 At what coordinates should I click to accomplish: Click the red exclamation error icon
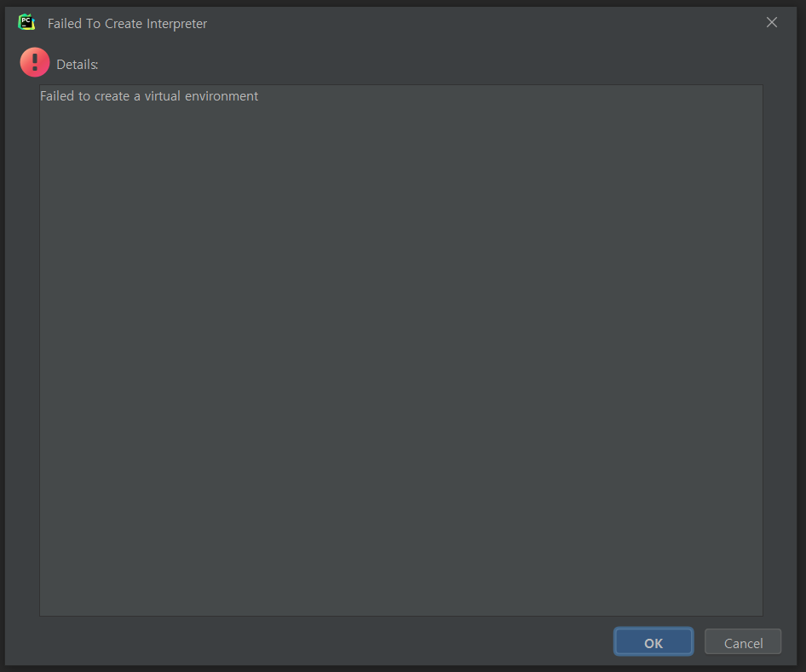point(35,62)
